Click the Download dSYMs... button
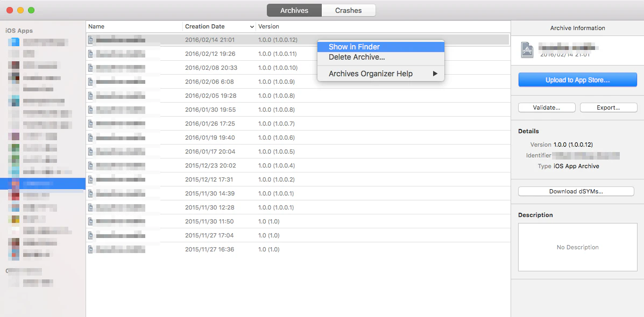644x317 pixels. tap(576, 191)
